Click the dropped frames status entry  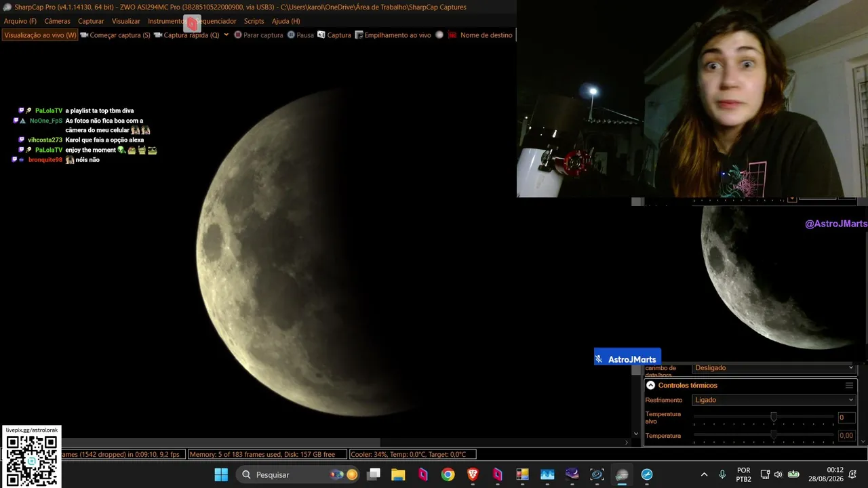(x=123, y=454)
